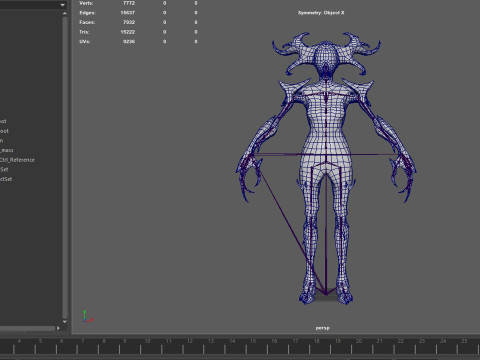
Task: Click the Verts value 7772
Action: pyautogui.click(x=129, y=3)
